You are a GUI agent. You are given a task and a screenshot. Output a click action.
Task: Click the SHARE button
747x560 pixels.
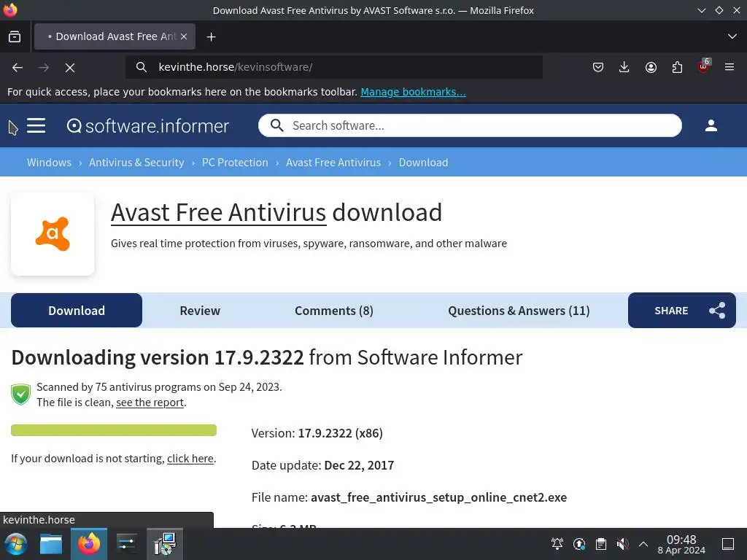pyautogui.click(x=682, y=311)
